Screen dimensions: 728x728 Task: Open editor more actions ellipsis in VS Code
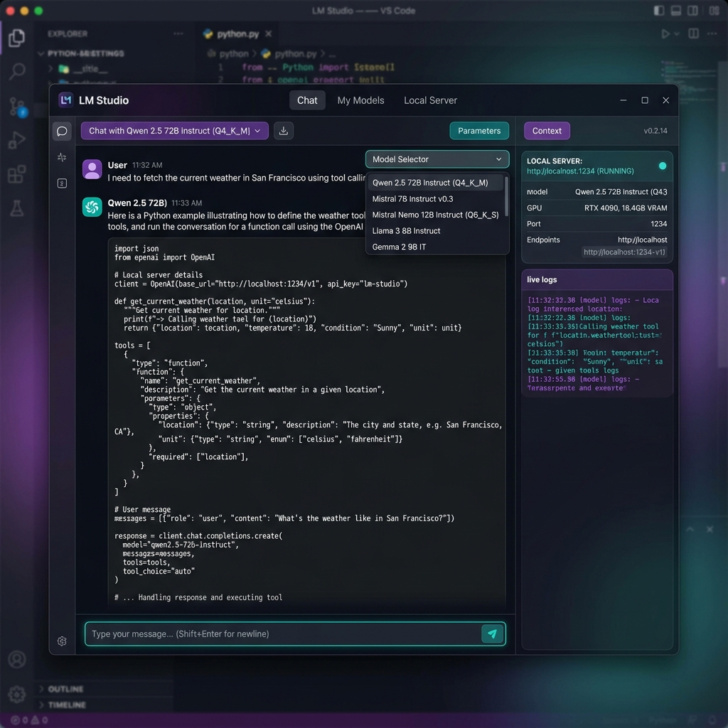[712, 33]
